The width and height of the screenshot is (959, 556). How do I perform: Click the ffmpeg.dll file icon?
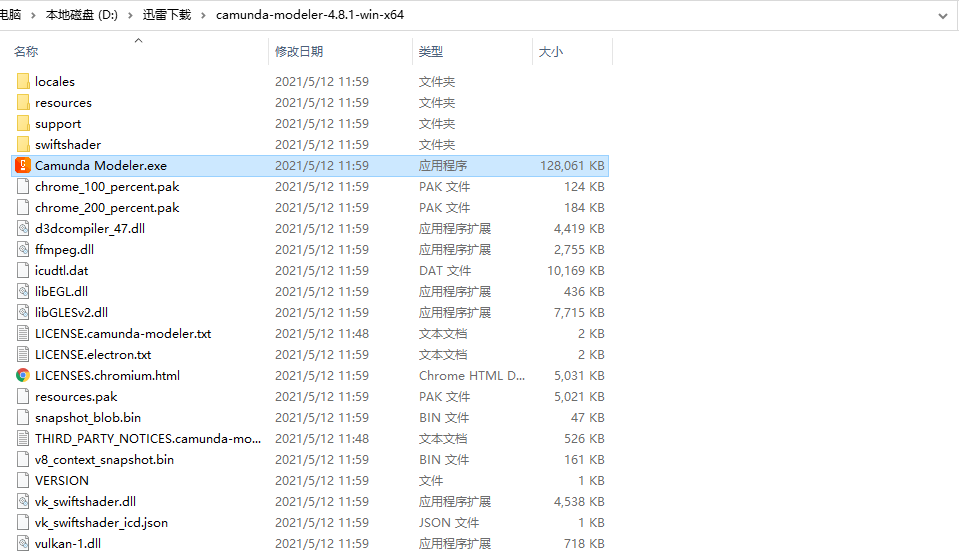(x=23, y=250)
